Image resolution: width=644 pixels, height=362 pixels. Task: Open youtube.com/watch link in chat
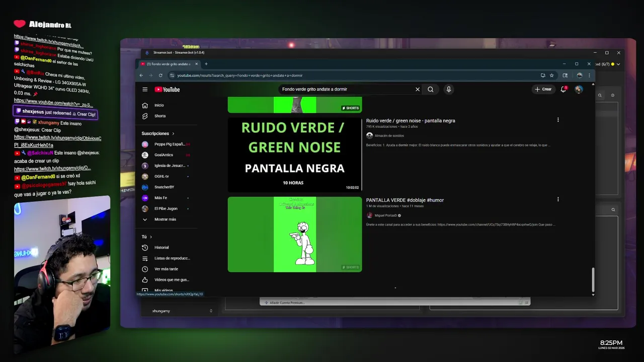tap(53, 103)
